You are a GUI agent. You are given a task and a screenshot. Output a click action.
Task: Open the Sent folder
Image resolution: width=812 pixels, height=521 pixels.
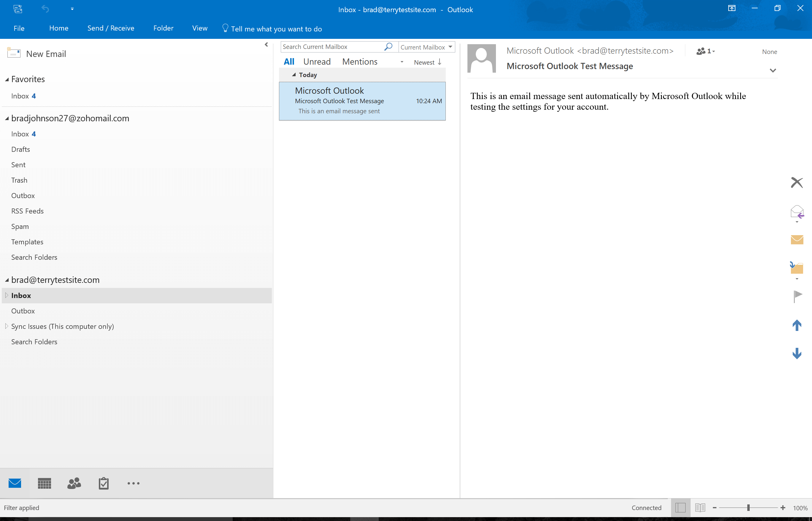coord(18,165)
